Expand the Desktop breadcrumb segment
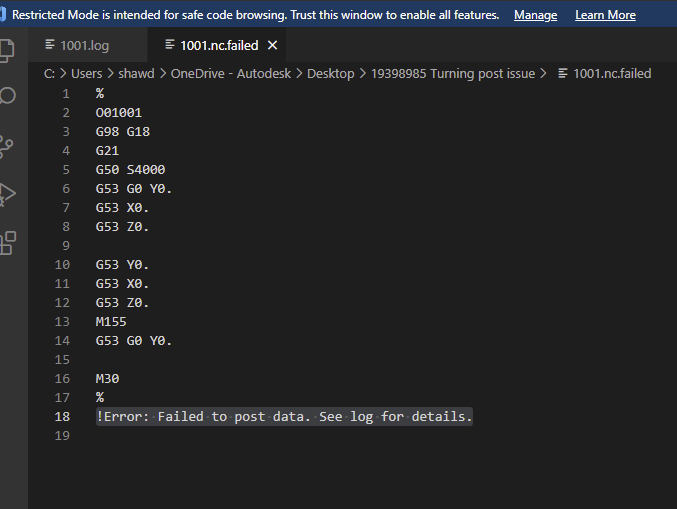 point(330,73)
